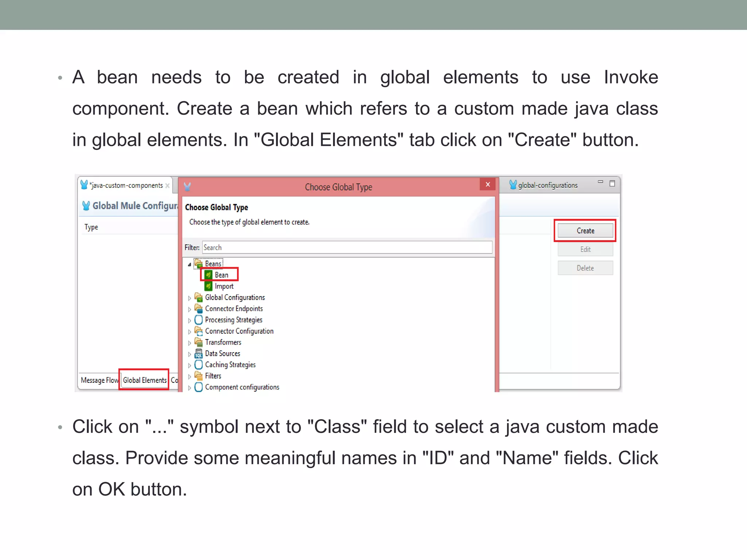Click the Mule icon beside Global Mule Configuration
The height and width of the screenshot is (560, 747).
tap(86, 206)
